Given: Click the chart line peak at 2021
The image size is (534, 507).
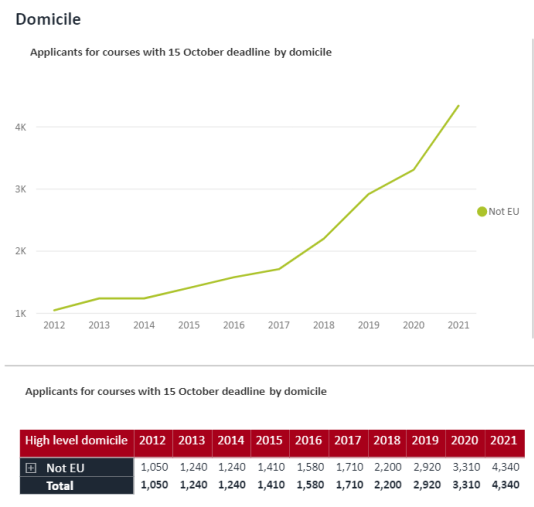Looking at the screenshot, I should [x=458, y=106].
